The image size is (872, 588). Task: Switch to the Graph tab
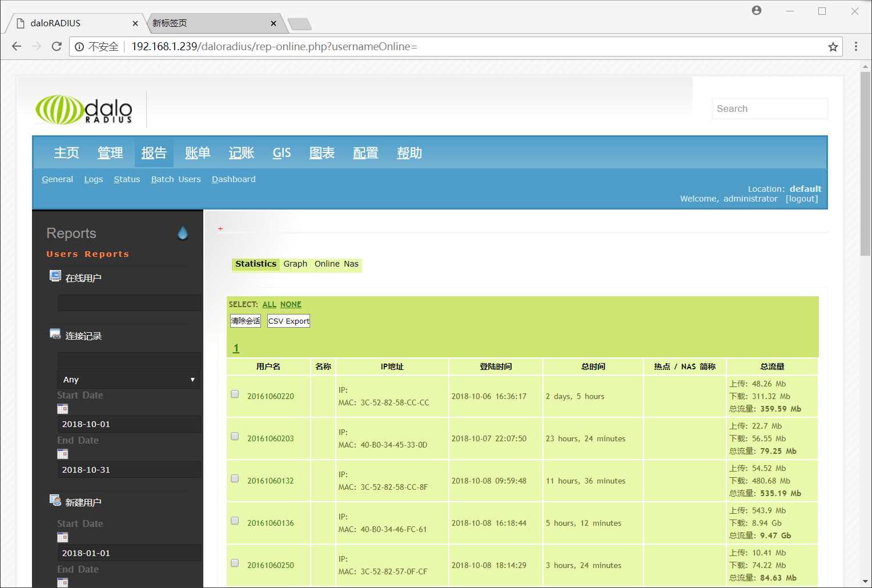coord(295,264)
